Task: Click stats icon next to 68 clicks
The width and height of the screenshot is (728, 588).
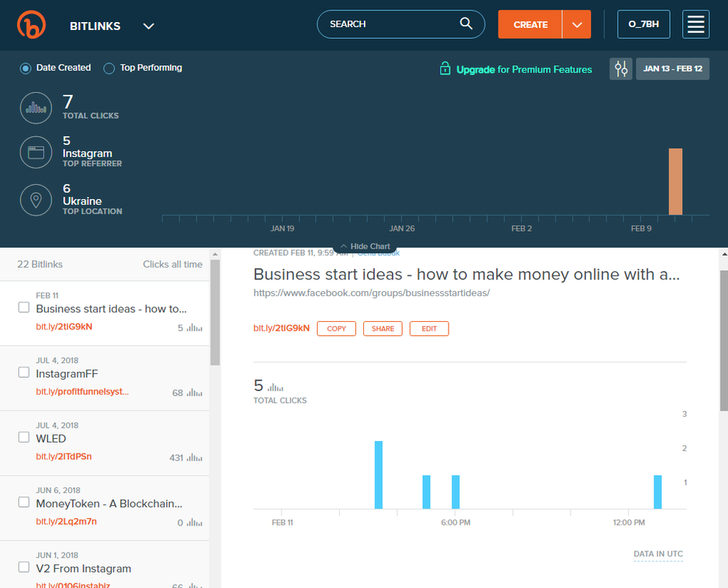Action: point(195,393)
